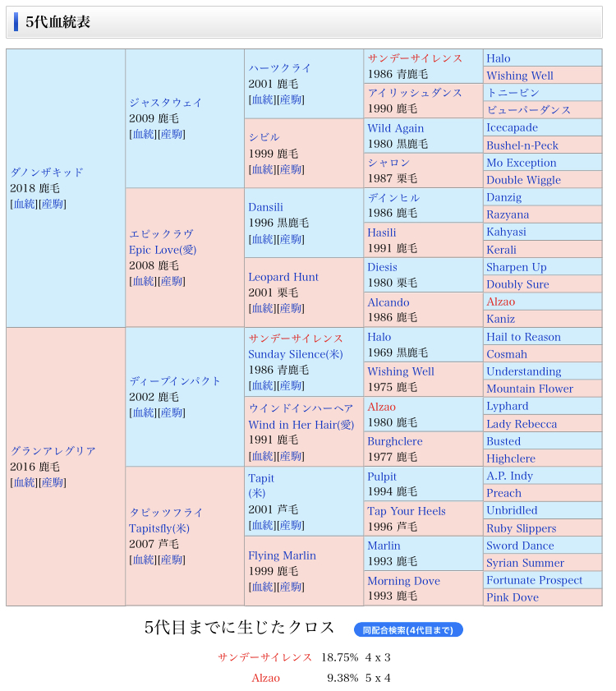
Task: Open the ダノンザキッド horse link
Action: [x=47, y=173]
